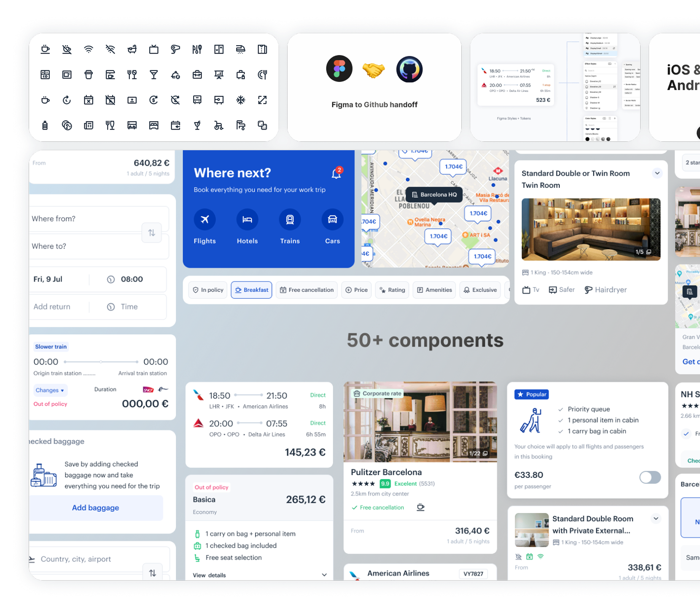Click the Flights airplane icon
Viewport: 700px width, 611px height.
tap(205, 219)
